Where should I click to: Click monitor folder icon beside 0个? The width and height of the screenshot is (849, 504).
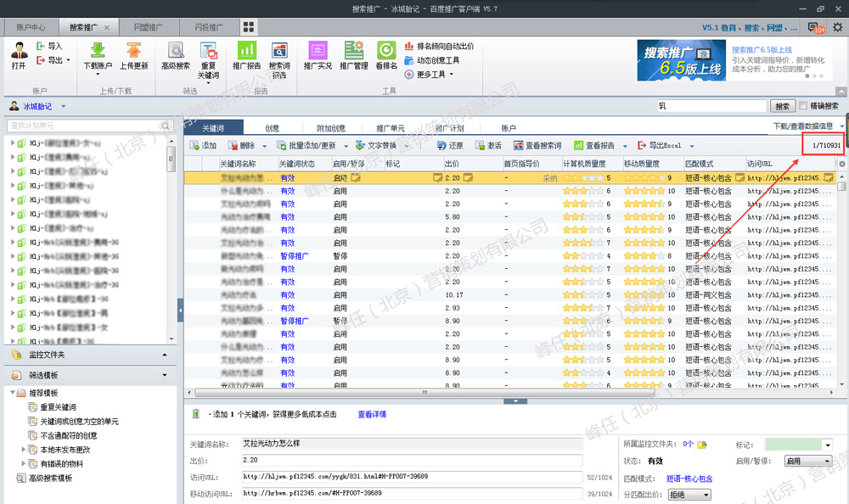[x=702, y=445]
